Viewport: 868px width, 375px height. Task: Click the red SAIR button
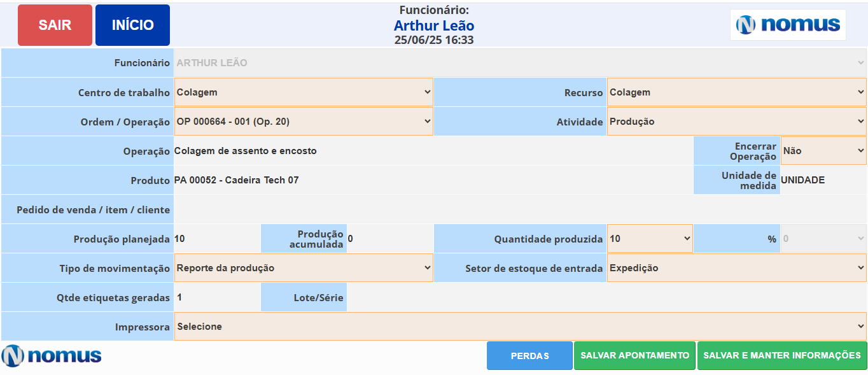coord(55,25)
